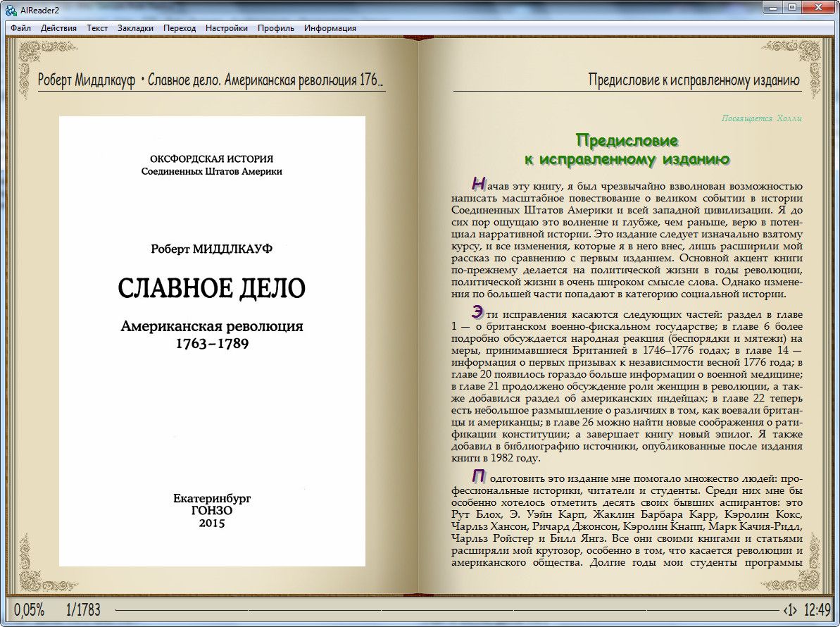Click the reading progress line in status bar
Screen dimensions: 840x627
(x=446, y=609)
